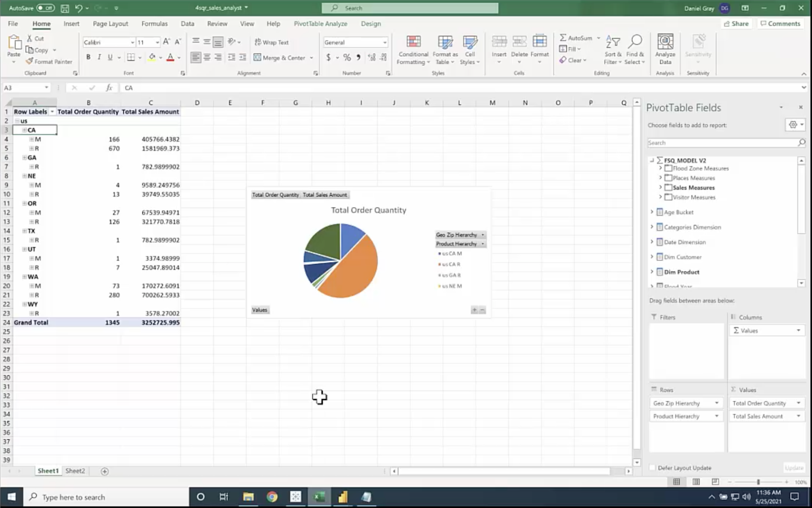
Task: Open the font size dropdown
Action: (x=157, y=42)
